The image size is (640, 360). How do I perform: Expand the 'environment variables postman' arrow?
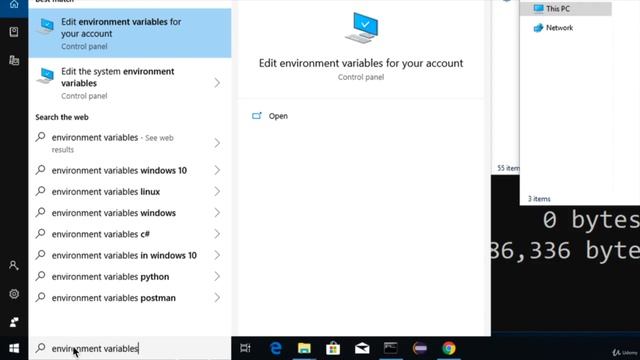pos(217,298)
